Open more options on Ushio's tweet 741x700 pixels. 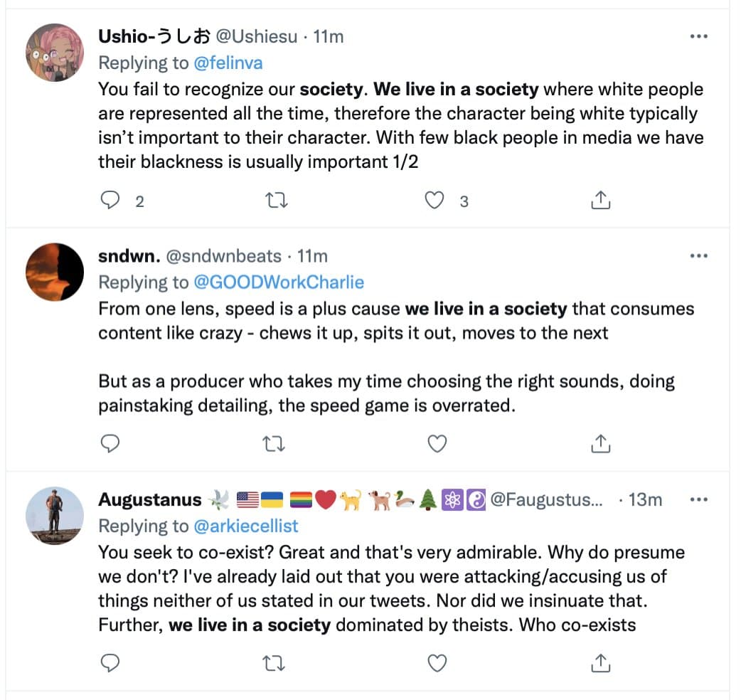tap(699, 37)
